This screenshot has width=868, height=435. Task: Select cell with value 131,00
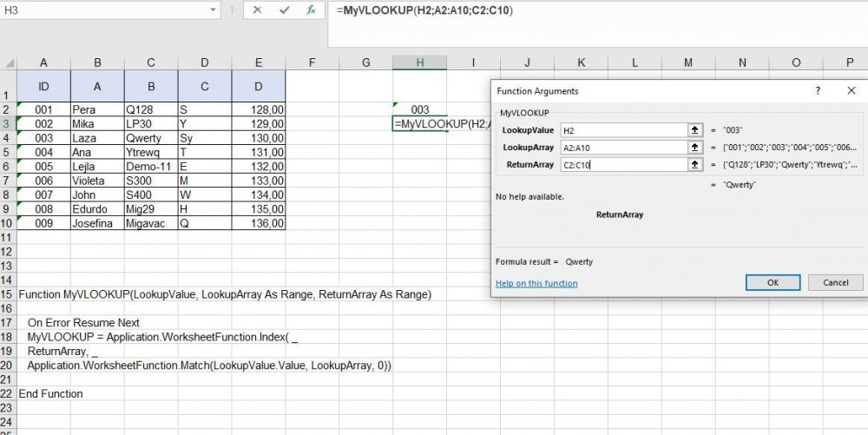tap(259, 152)
